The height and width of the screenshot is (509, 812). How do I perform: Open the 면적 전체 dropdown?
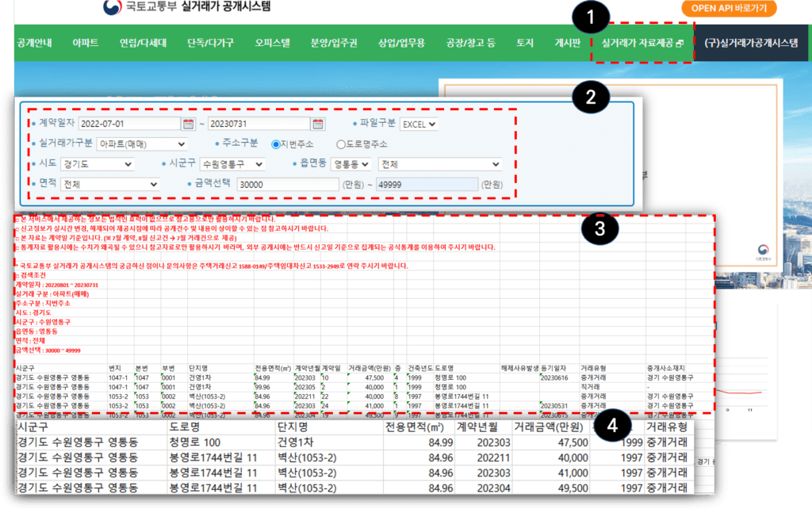tap(110, 184)
